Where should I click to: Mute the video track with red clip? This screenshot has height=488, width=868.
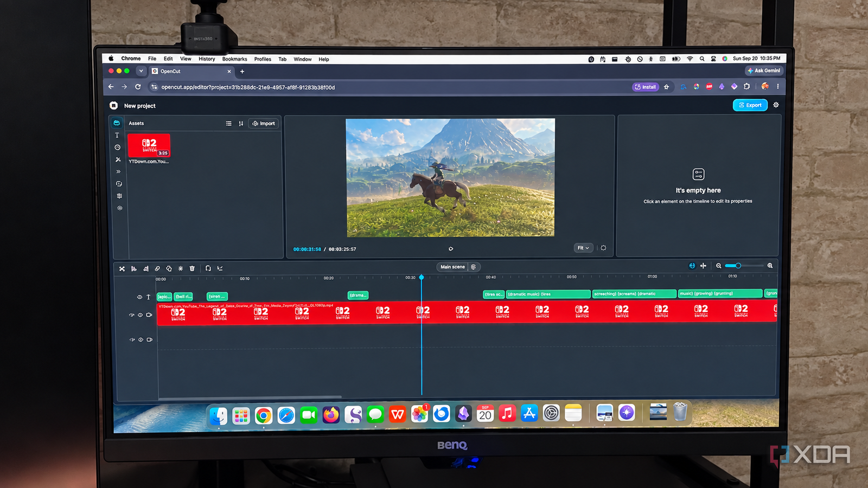click(x=132, y=315)
